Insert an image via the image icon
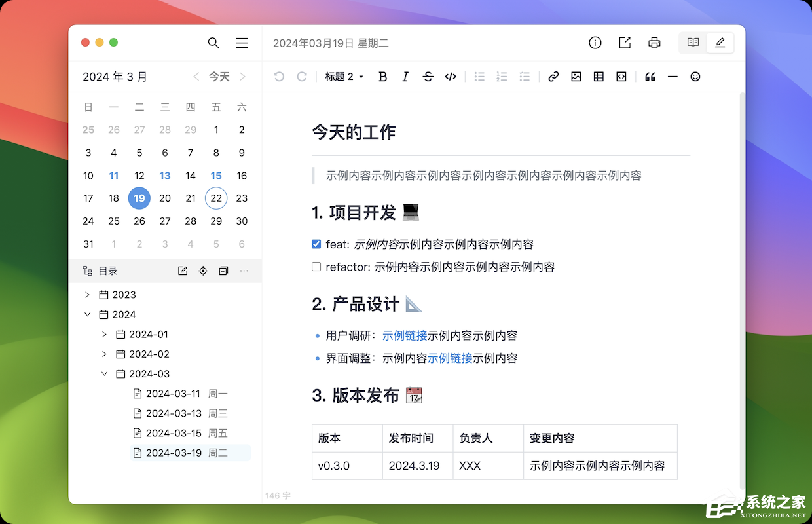Screen dimensions: 812x524 click(x=576, y=77)
